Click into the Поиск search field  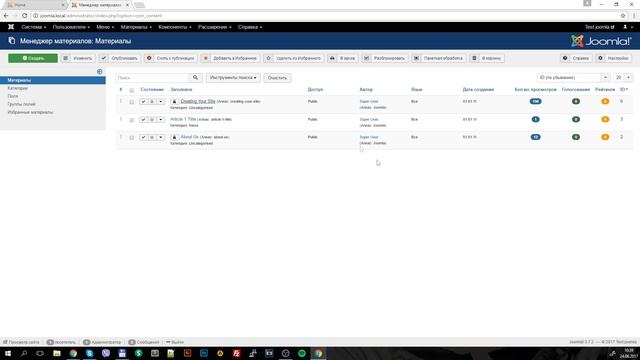[152, 78]
